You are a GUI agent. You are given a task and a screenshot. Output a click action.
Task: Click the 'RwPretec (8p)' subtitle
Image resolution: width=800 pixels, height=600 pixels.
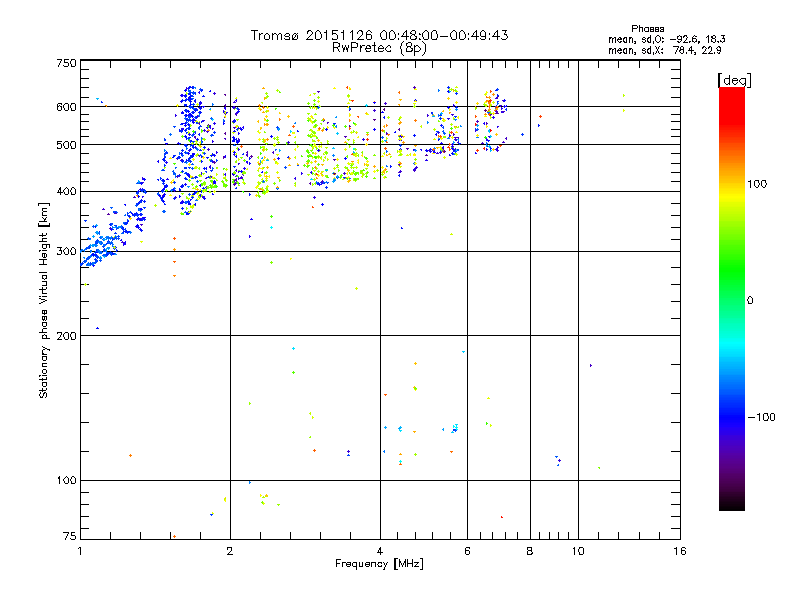(x=379, y=48)
